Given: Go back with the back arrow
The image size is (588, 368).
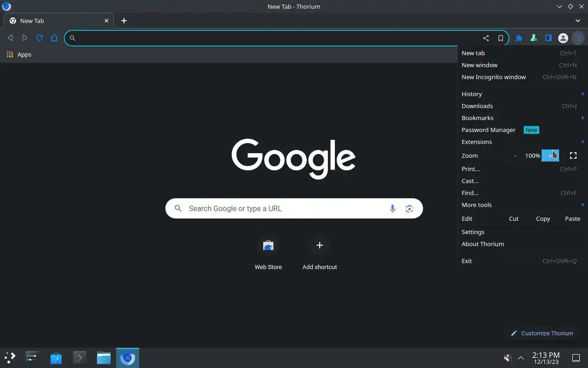Looking at the screenshot, I should tap(10, 38).
